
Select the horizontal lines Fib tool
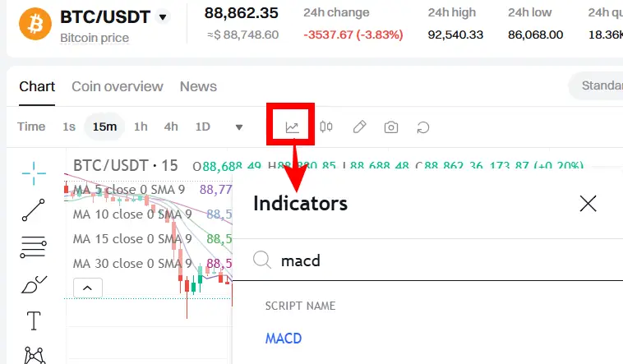tap(34, 247)
